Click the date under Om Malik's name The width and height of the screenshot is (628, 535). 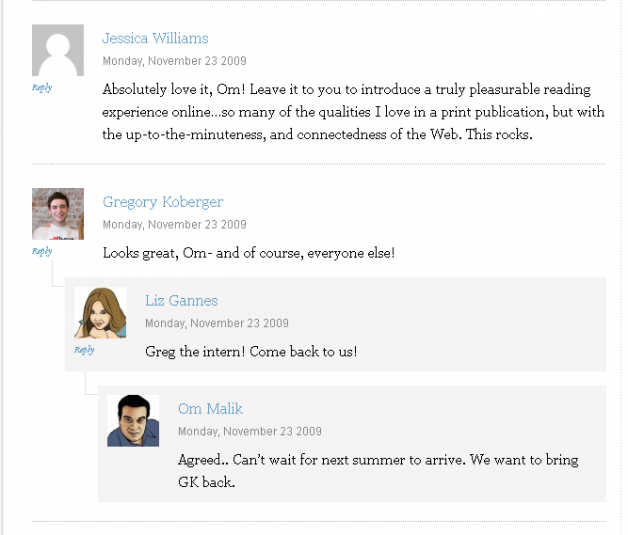250,431
